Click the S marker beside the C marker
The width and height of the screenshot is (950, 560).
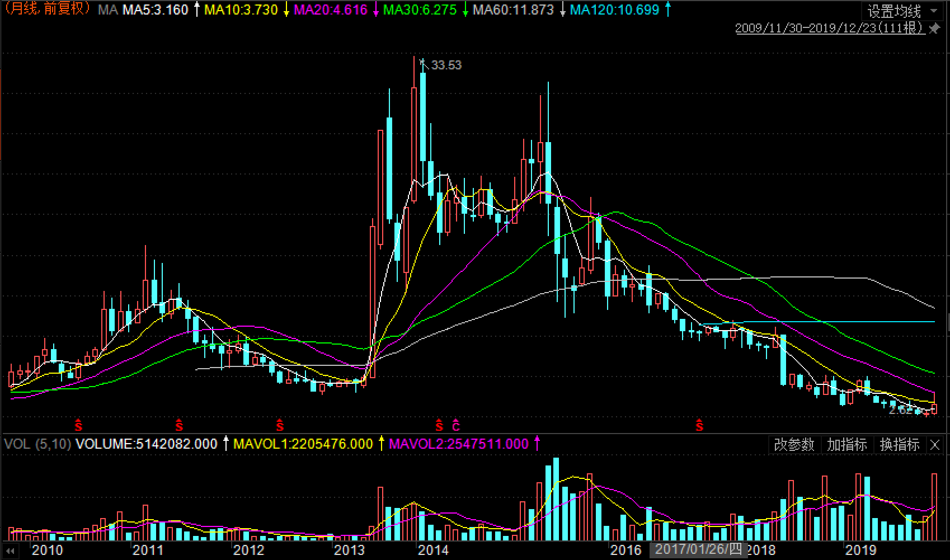pyautogui.click(x=439, y=426)
